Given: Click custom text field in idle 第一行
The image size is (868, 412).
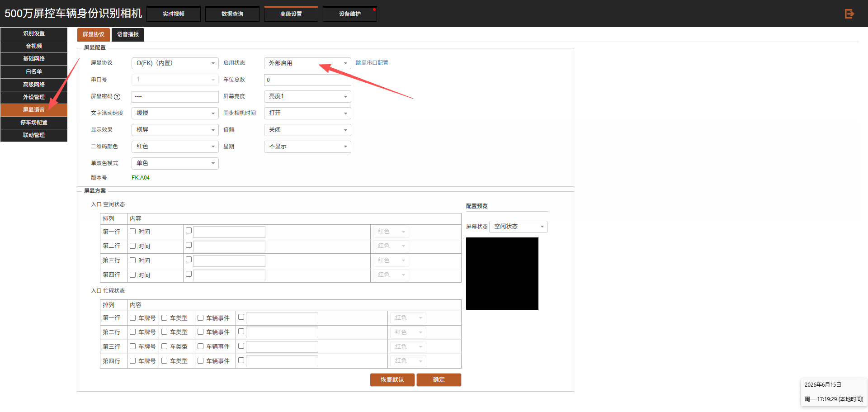Looking at the screenshot, I should tap(229, 232).
